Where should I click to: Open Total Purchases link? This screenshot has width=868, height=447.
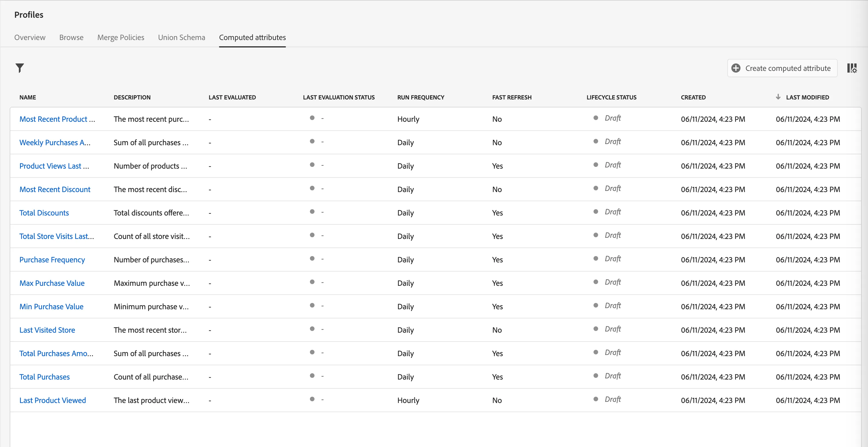[x=45, y=377]
